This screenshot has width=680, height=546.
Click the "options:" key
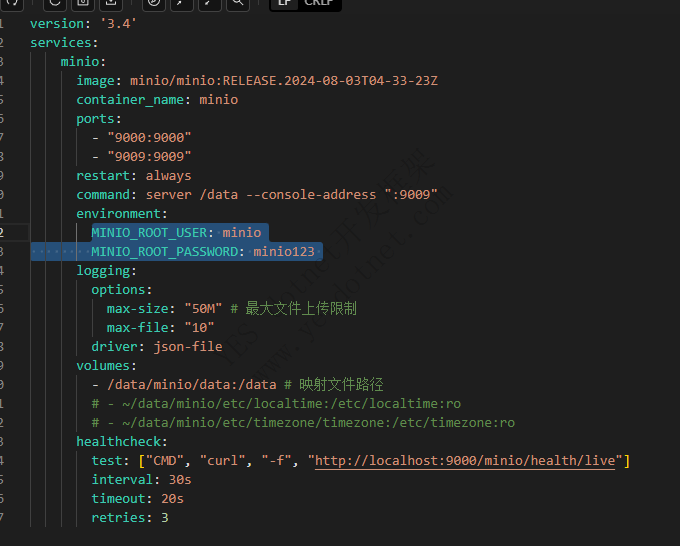[x=122, y=290]
